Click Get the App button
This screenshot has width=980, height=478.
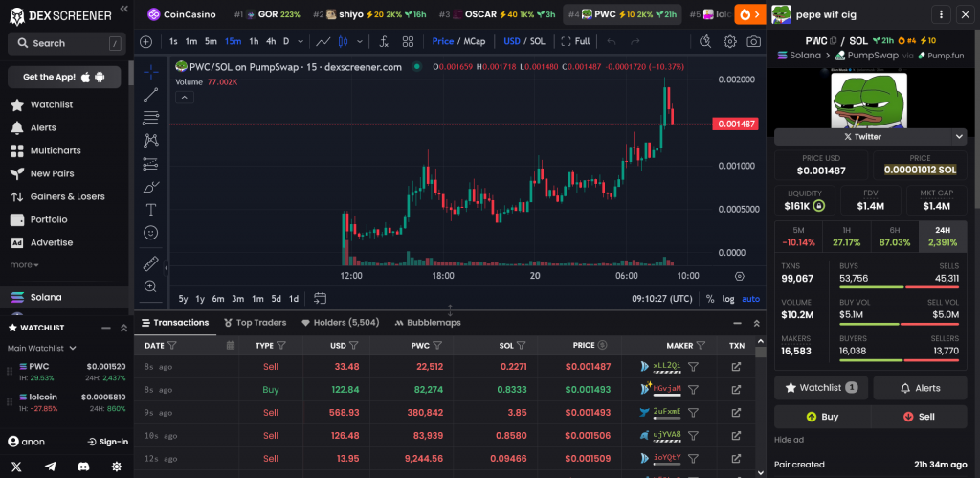[64, 77]
